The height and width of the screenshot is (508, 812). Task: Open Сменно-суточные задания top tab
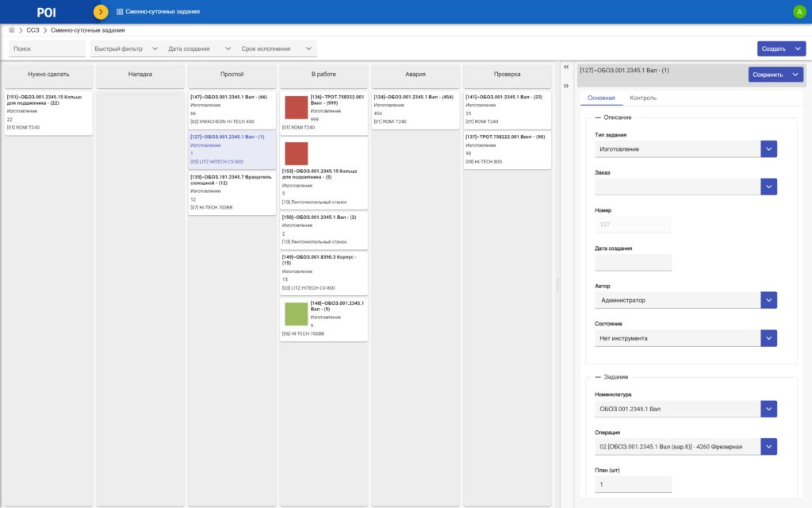click(158, 11)
